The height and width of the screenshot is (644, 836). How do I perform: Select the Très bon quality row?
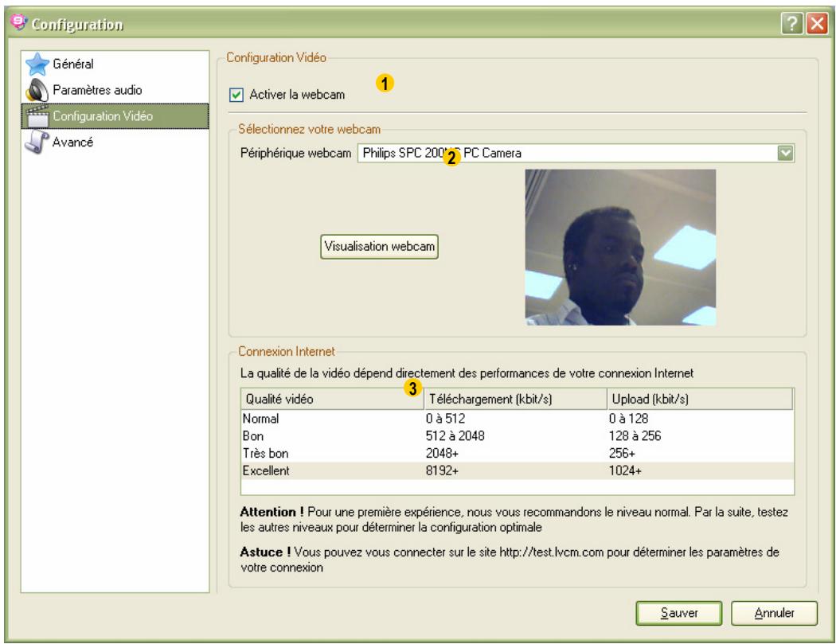click(518, 454)
